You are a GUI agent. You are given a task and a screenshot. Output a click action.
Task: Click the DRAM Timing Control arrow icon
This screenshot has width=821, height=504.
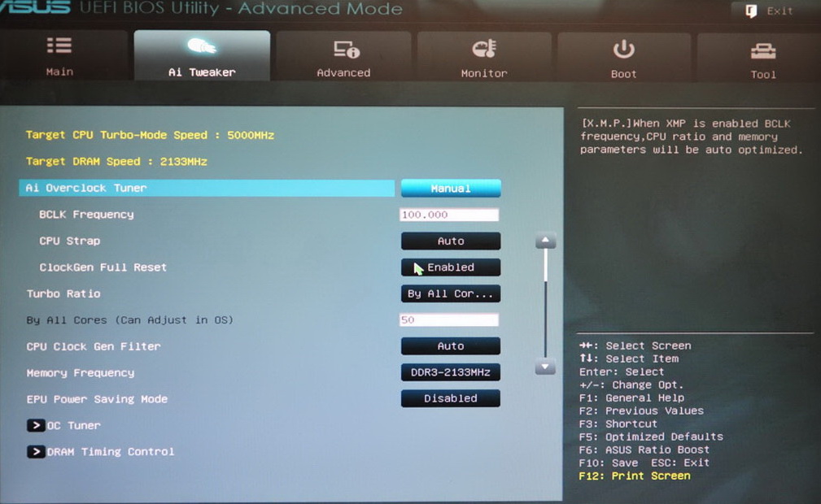pos(36,452)
